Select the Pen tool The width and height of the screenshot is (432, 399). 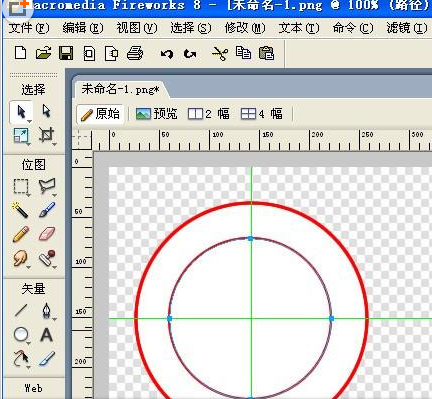tap(47, 311)
